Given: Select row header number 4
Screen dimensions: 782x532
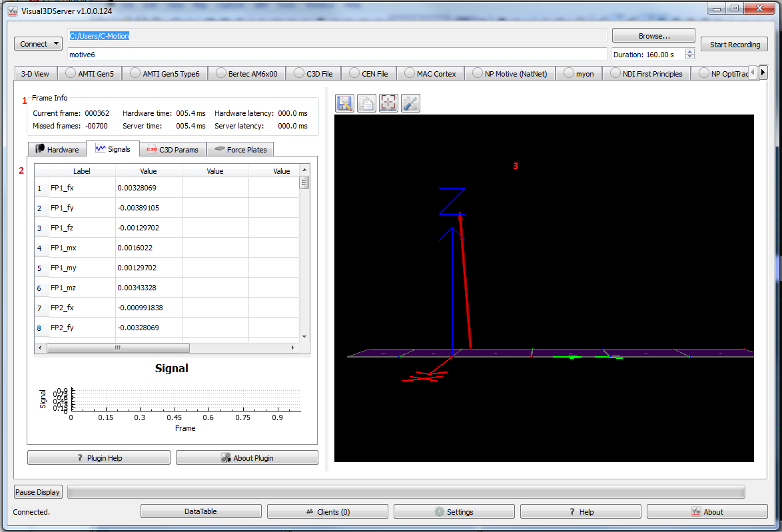Looking at the screenshot, I should [41, 248].
